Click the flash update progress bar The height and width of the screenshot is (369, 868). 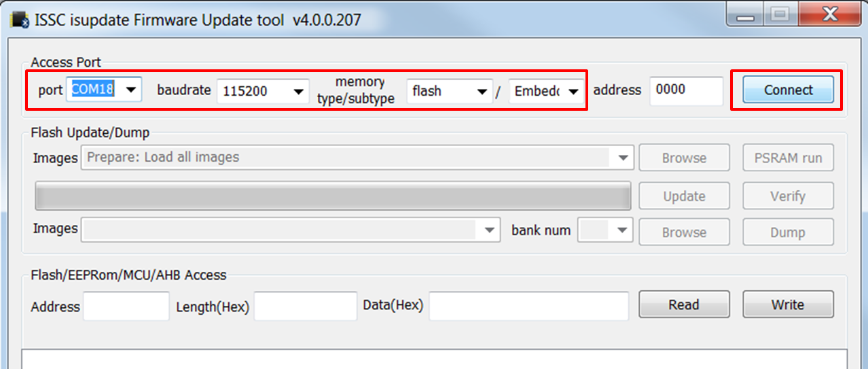[x=333, y=196]
